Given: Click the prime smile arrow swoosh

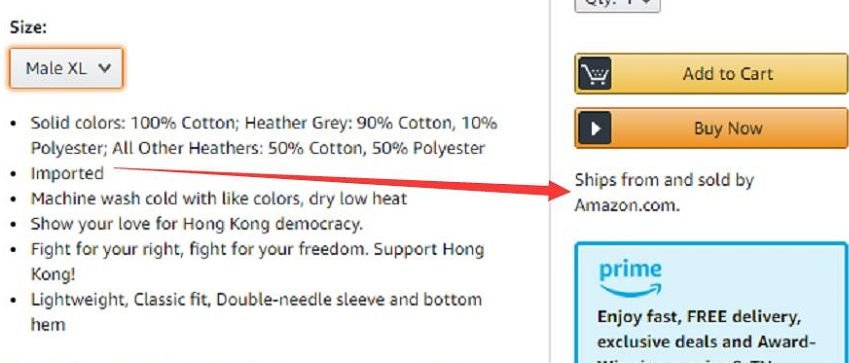Looking at the screenshot, I should (x=631, y=290).
